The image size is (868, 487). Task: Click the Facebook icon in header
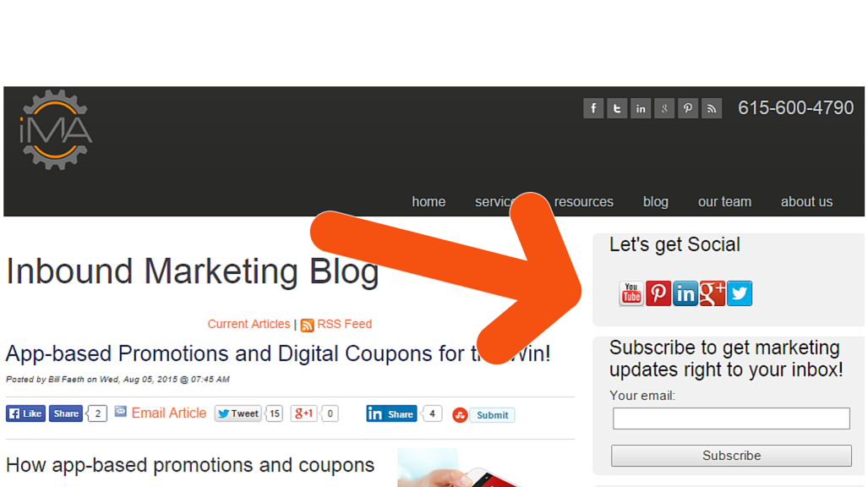[592, 108]
